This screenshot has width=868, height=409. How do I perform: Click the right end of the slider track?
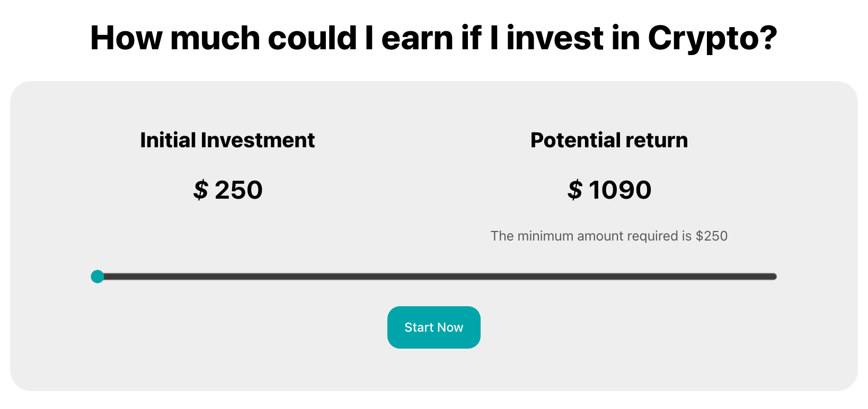[773, 277]
